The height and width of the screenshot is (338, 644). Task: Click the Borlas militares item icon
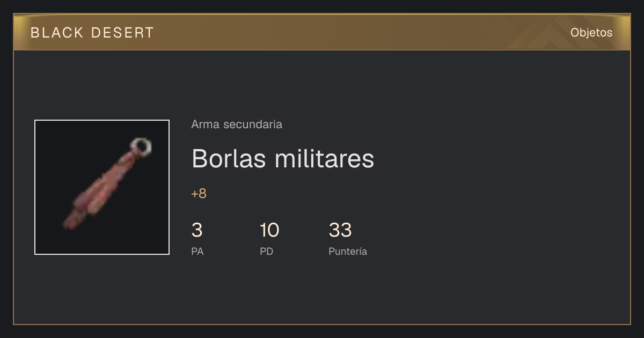[x=102, y=187]
